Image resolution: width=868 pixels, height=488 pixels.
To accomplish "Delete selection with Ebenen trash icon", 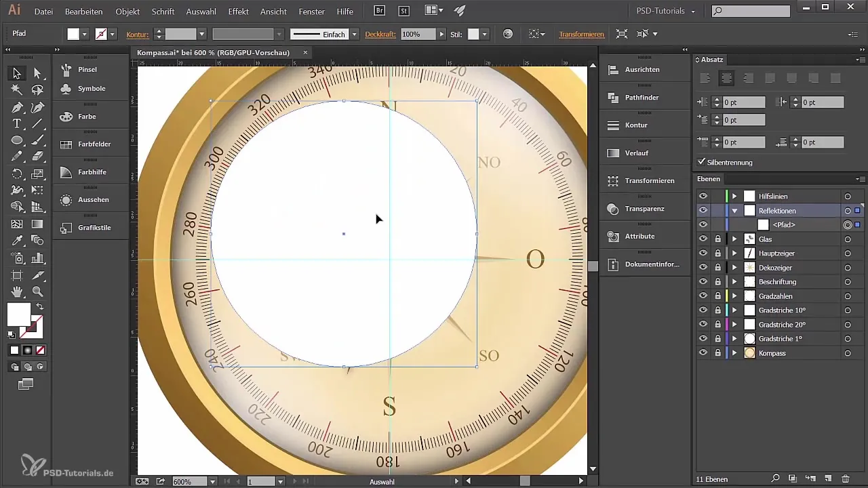I will point(846,479).
